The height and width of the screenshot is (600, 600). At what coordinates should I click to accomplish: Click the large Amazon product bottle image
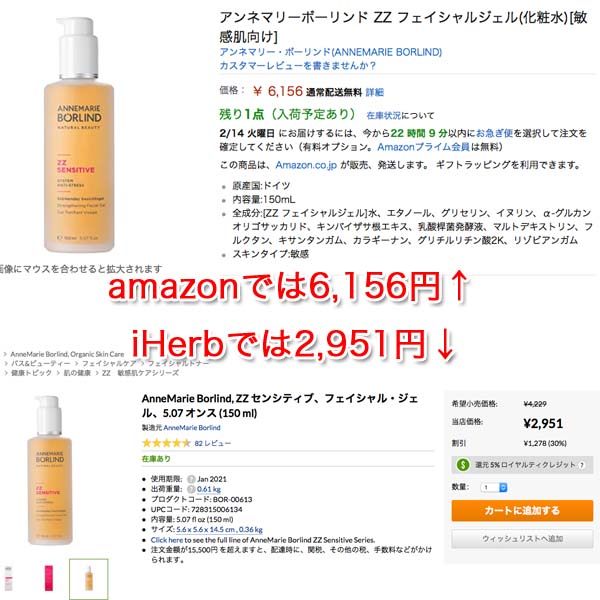79,135
